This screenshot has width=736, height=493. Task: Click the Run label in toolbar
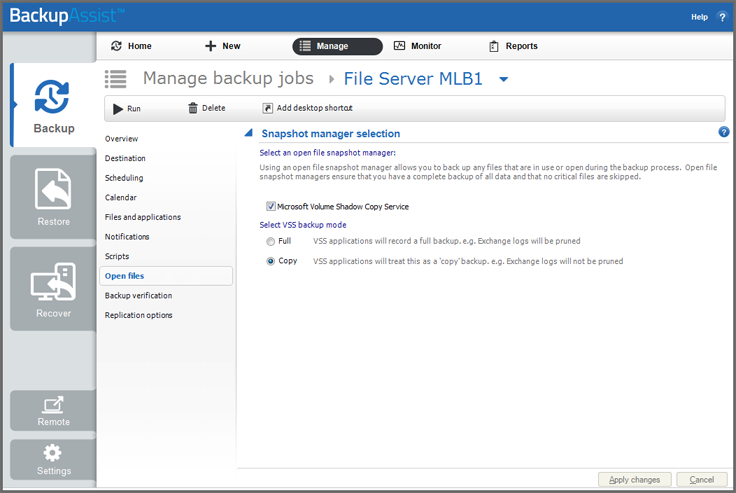(x=134, y=109)
